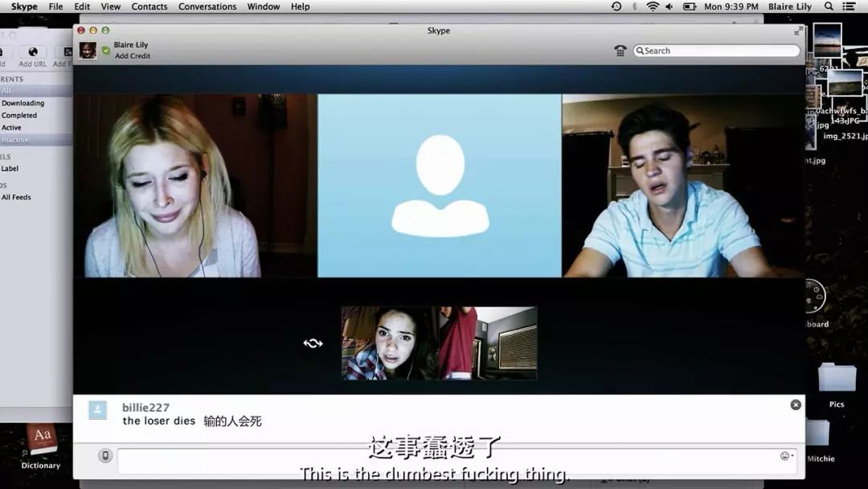868x489 pixels.
Task: Click the SMS phone icon beside message box
Action: 105,456
